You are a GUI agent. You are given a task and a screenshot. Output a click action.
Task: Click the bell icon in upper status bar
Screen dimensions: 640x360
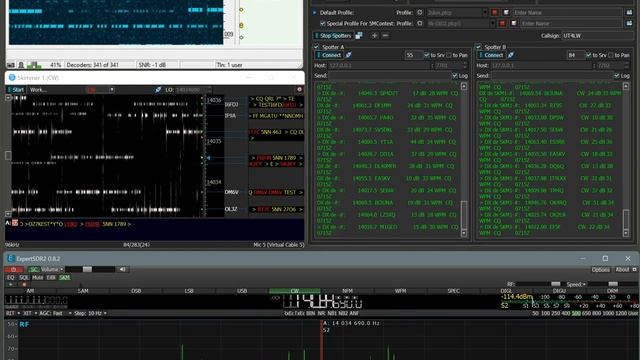[x=21, y=65]
